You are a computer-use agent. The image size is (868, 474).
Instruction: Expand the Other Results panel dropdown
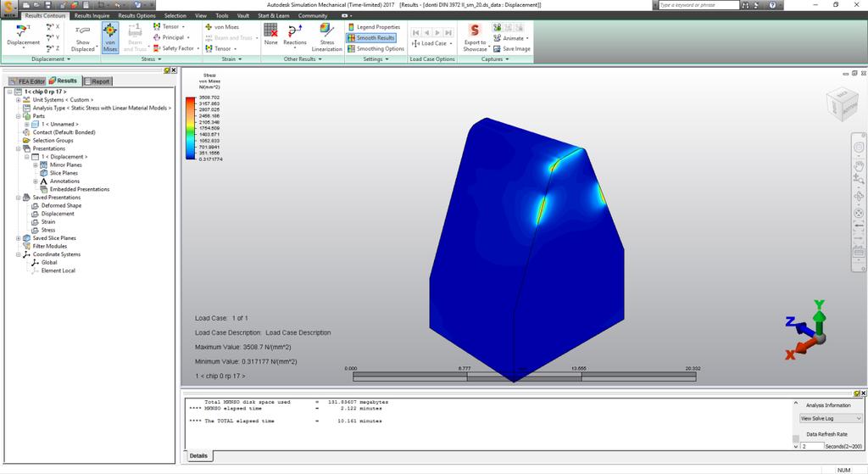pyautogui.click(x=303, y=59)
